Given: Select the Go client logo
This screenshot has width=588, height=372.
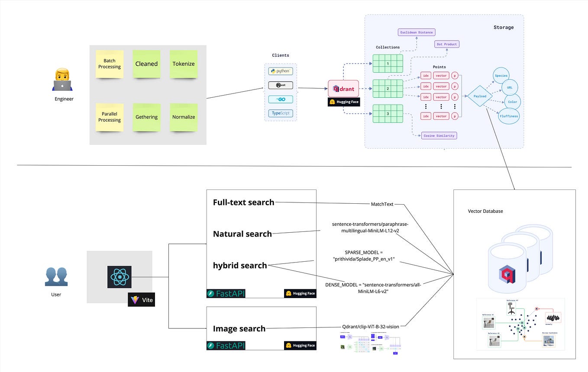Looking at the screenshot, I should (x=281, y=99).
